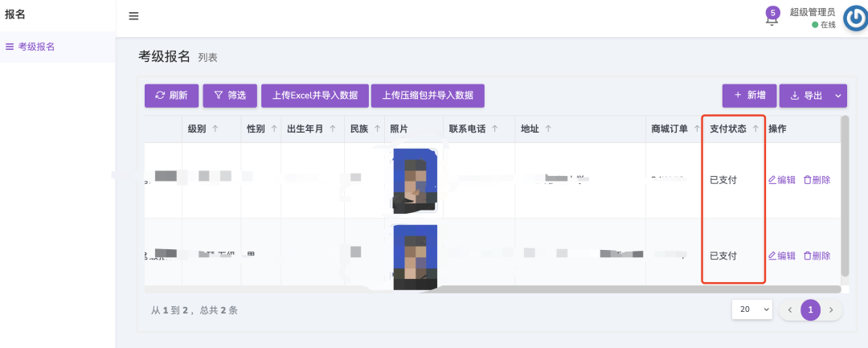
Task: Edit the first row via 编辑 link
Action: tap(782, 180)
